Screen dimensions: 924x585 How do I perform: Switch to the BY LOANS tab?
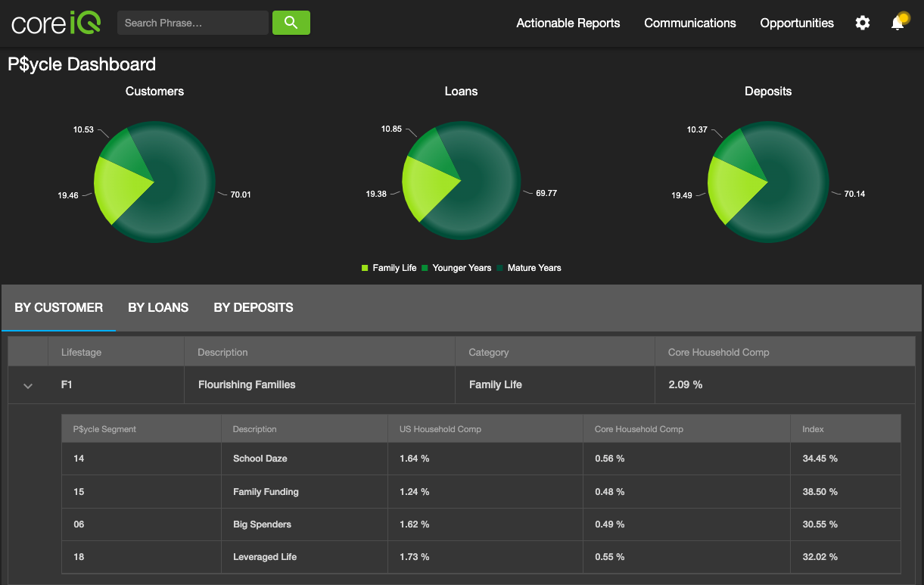[158, 307]
